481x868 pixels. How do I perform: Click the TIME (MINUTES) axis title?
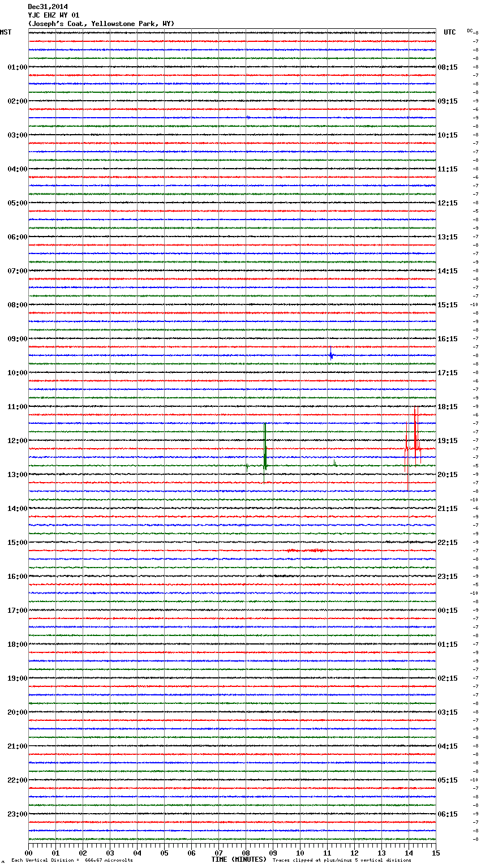click(x=239, y=860)
